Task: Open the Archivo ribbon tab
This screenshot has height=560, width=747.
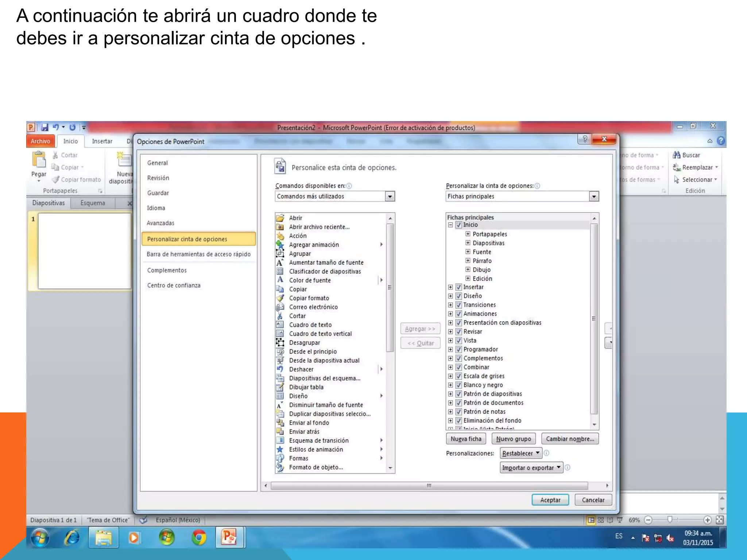Action: coord(40,141)
